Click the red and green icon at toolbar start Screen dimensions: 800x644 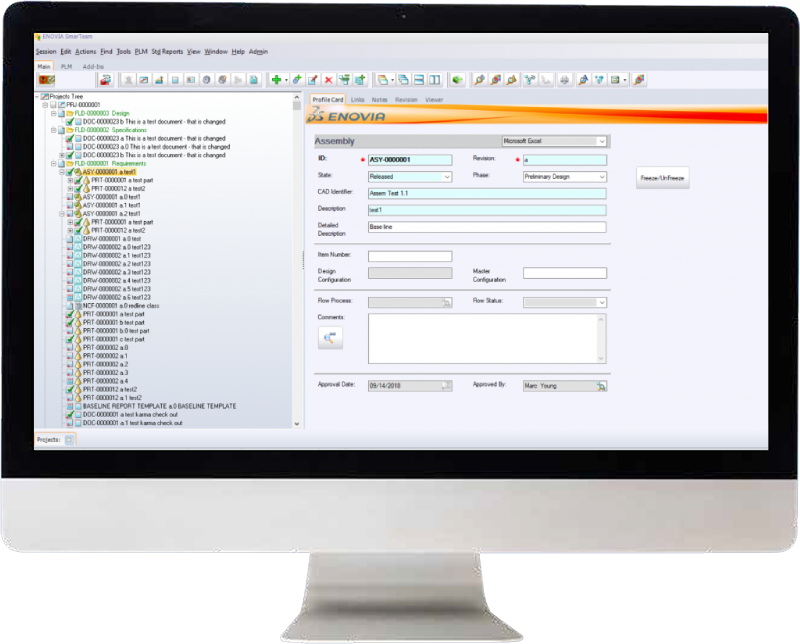pos(47,80)
